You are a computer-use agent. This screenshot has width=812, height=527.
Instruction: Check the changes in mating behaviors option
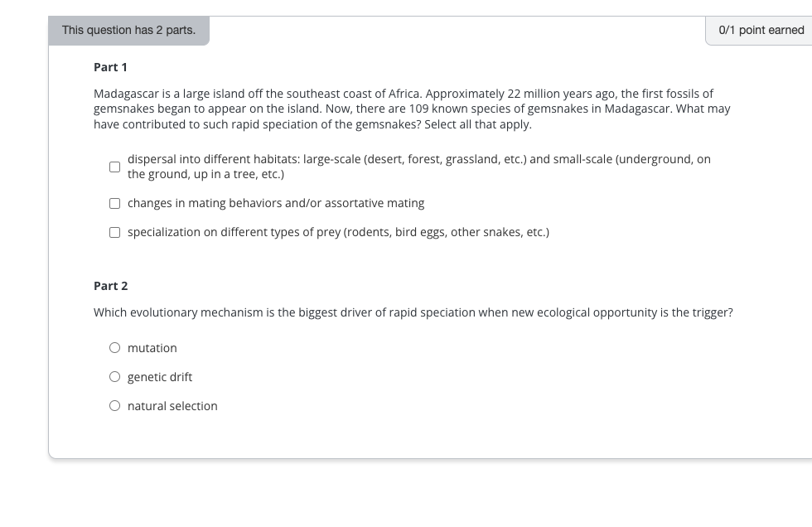[114, 202]
